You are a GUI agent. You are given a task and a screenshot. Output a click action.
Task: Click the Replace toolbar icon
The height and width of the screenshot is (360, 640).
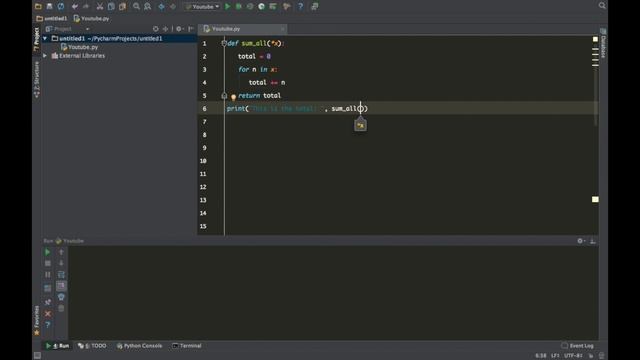coord(147,6)
